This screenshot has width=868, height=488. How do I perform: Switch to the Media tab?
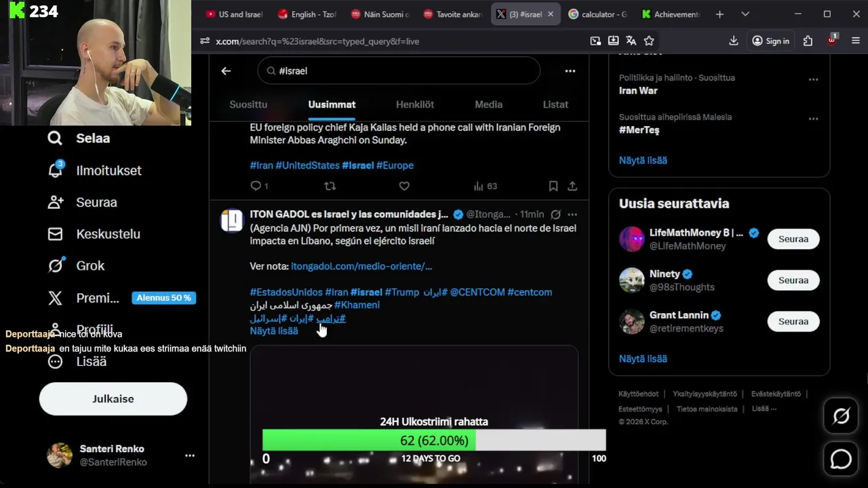pyautogui.click(x=488, y=104)
